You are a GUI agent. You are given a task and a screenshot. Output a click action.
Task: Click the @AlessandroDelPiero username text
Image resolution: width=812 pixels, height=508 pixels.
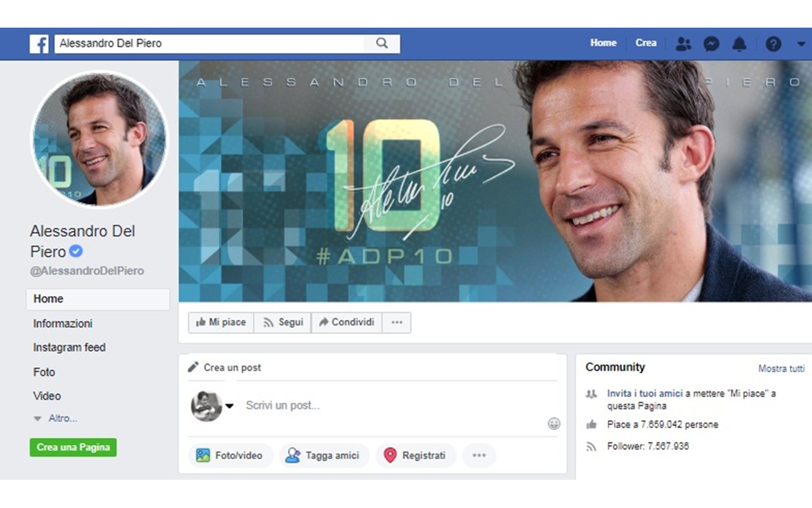tap(87, 271)
